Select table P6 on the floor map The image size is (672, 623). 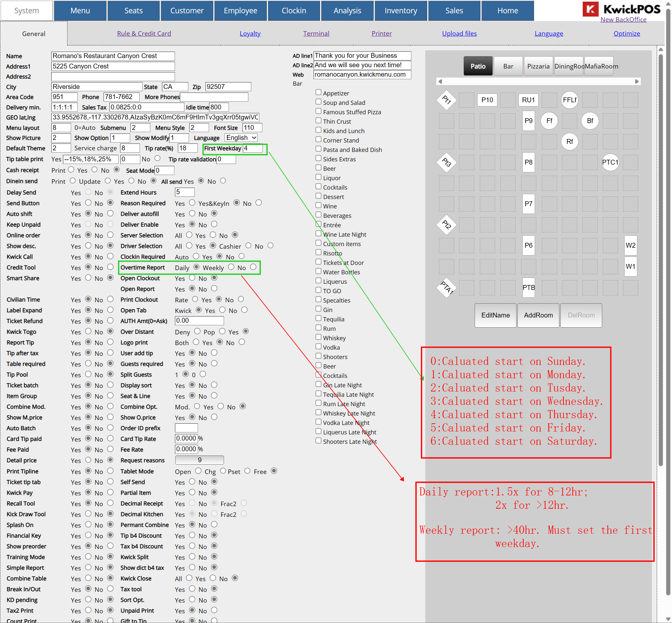pyautogui.click(x=529, y=245)
